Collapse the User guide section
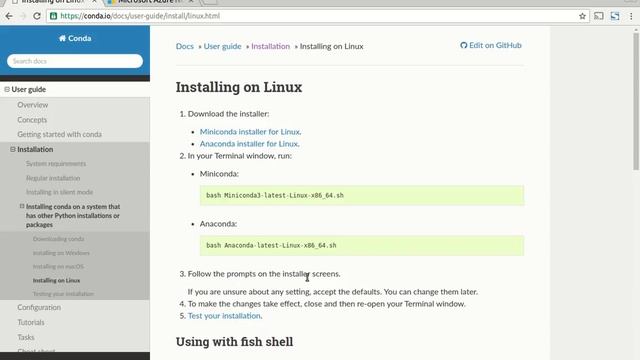 [x=7, y=89]
